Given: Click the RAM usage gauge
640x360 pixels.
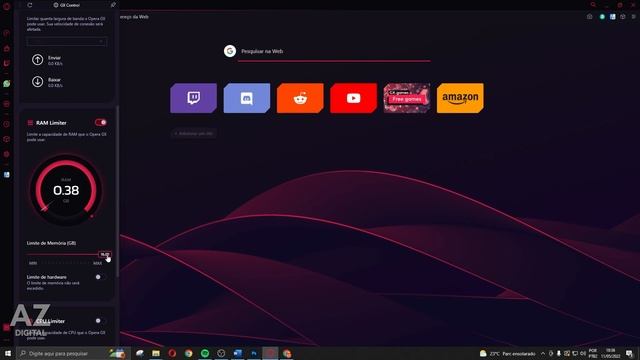Looking at the screenshot, I should click(66, 190).
